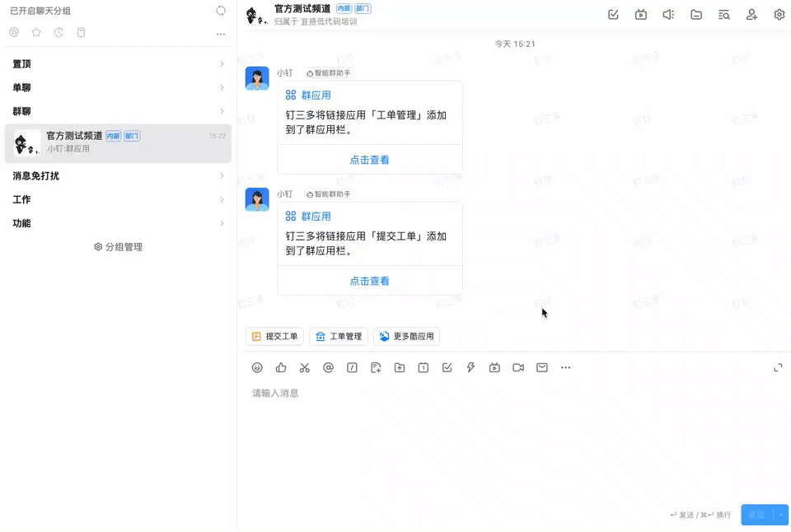The image size is (791, 532).
Task: Click the envelope mail icon in toolbar
Action: coord(542,367)
